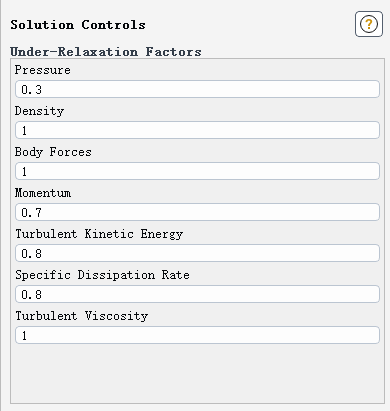Click the Pressure label text
This screenshot has height=411, width=390.
43,70
